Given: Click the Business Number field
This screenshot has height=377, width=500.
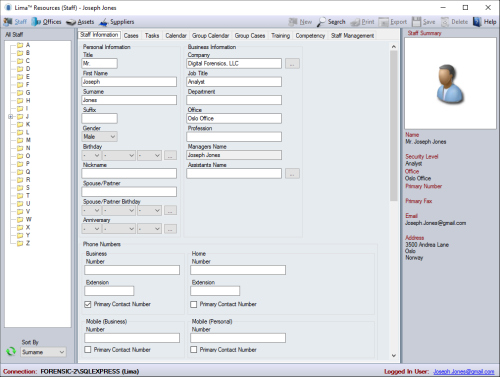Looking at the screenshot, I should (132, 270).
